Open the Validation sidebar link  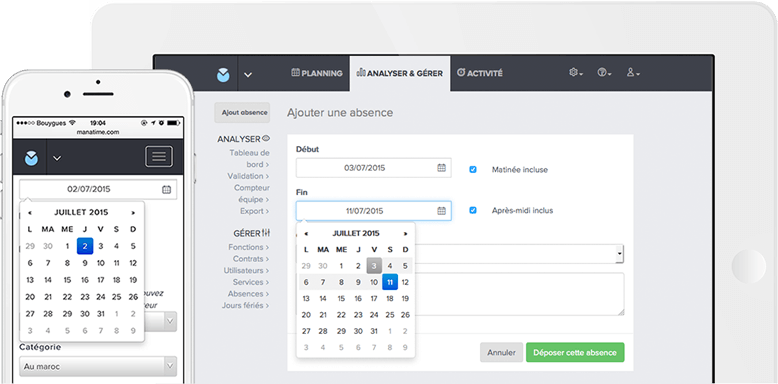(x=248, y=176)
